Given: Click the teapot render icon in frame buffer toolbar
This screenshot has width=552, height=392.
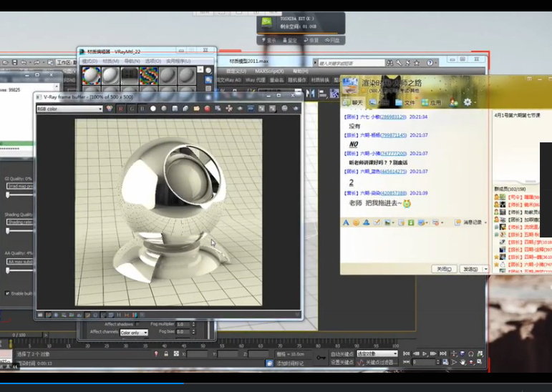Looking at the screenshot, I should pos(295,109).
